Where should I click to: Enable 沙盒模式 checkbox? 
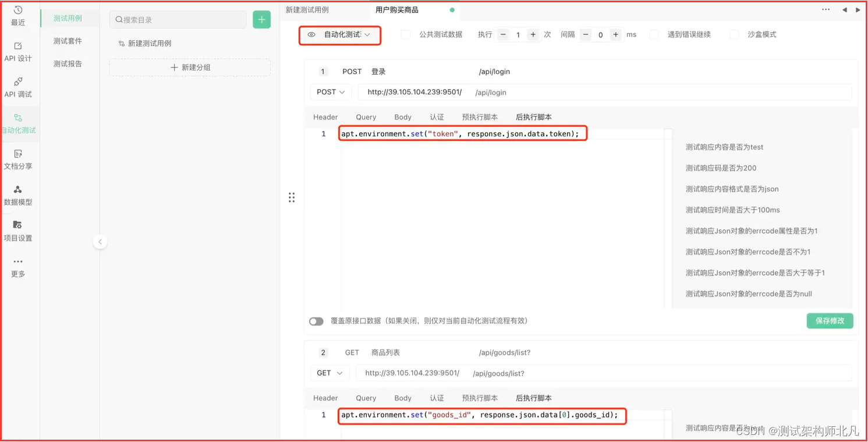point(735,35)
